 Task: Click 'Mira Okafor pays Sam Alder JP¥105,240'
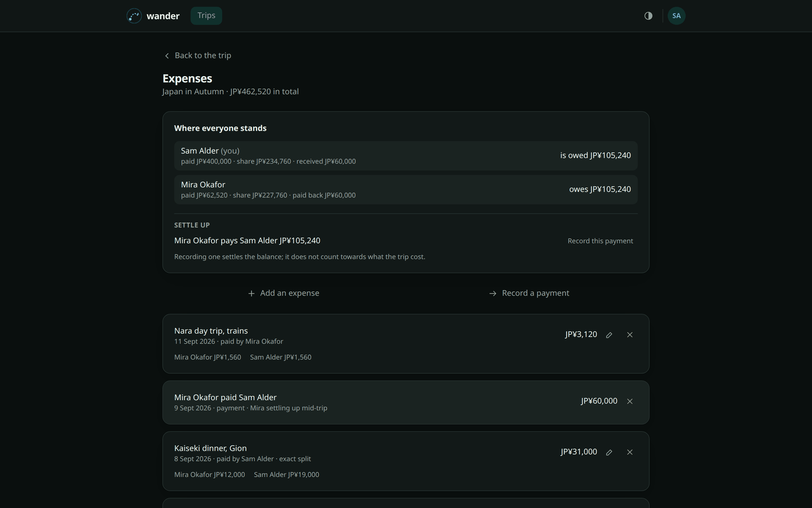tap(247, 240)
